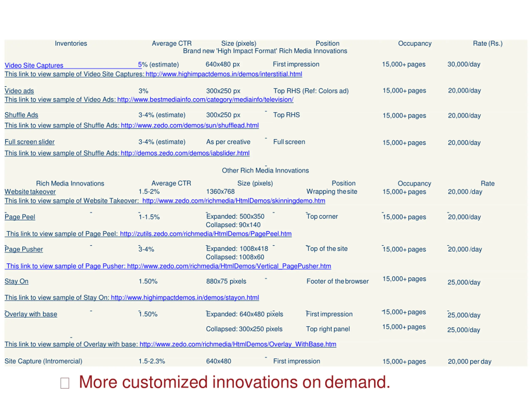Click the Overlay with base link
Viewport: 532px width, 399px height.
click(x=31, y=314)
